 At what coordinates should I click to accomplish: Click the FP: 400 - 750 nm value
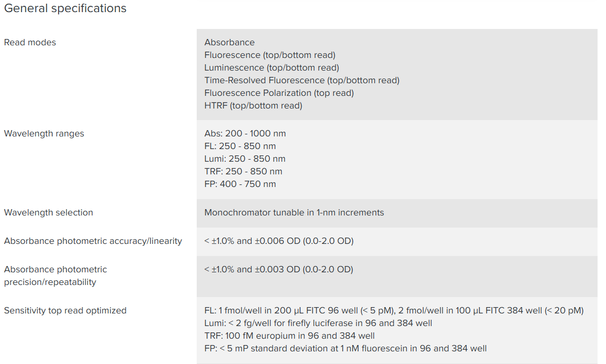(x=240, y=184)
